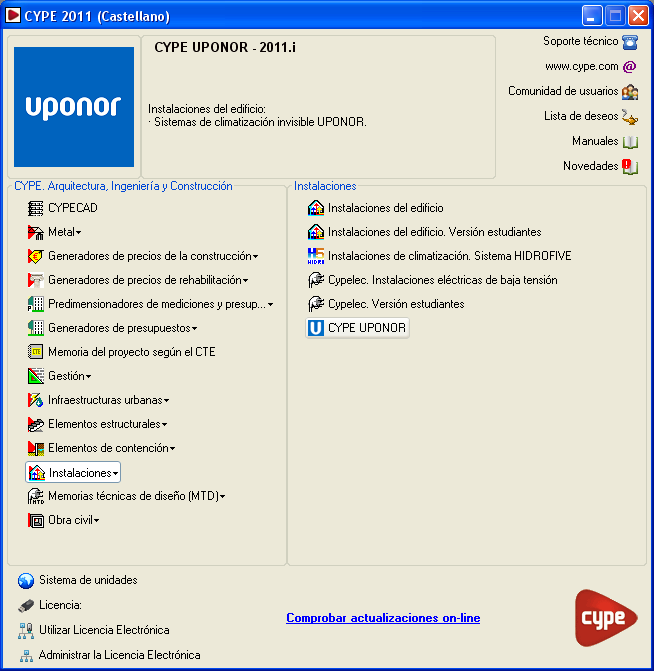
Task: Click Utilizar Licencia Electrónica option
Action: [94, 630]
